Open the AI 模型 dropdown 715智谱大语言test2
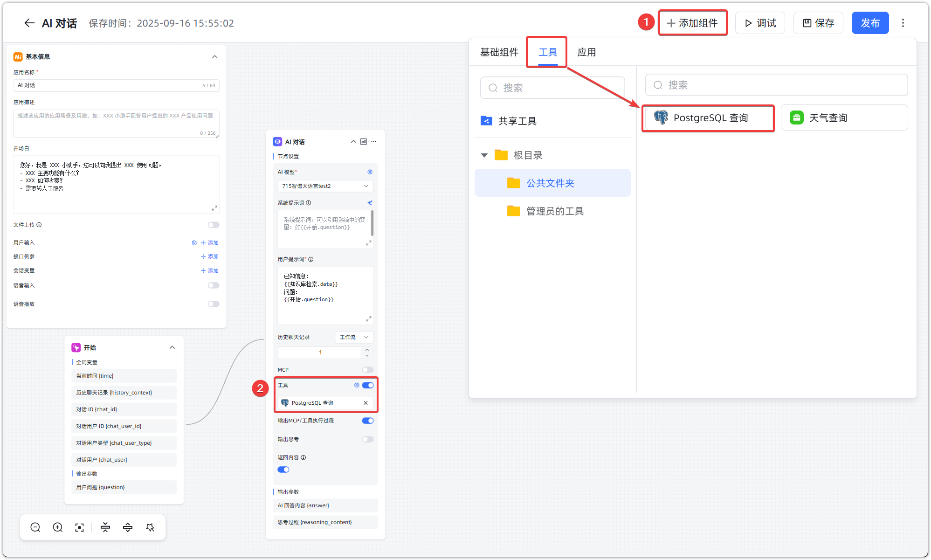Image resolution: width=931 pixels, height=560 pixels. [325, 186]
